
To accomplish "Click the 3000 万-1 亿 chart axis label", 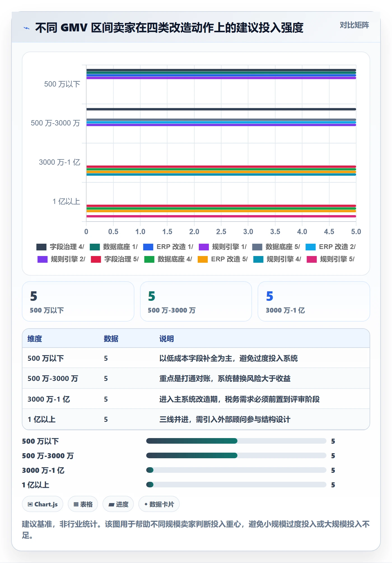I will pyautogui.click(x=60, y=162).
